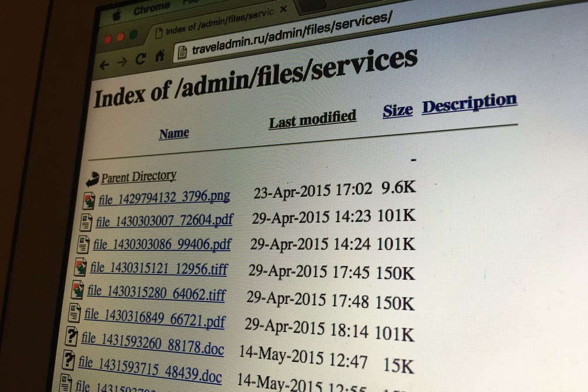Close the Index of /admin/files/servic tab
Screen dimensions: 588x392
click(x=283, y=9)
